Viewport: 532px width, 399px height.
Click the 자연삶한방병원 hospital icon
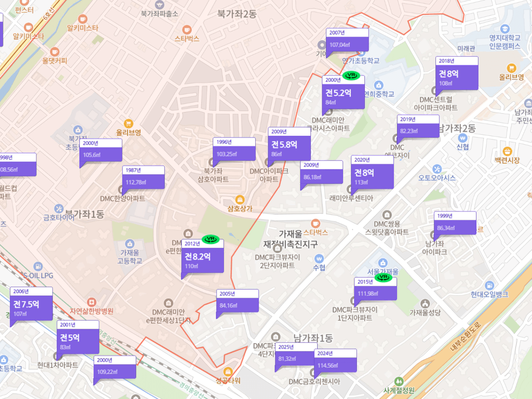pos(92,302)
